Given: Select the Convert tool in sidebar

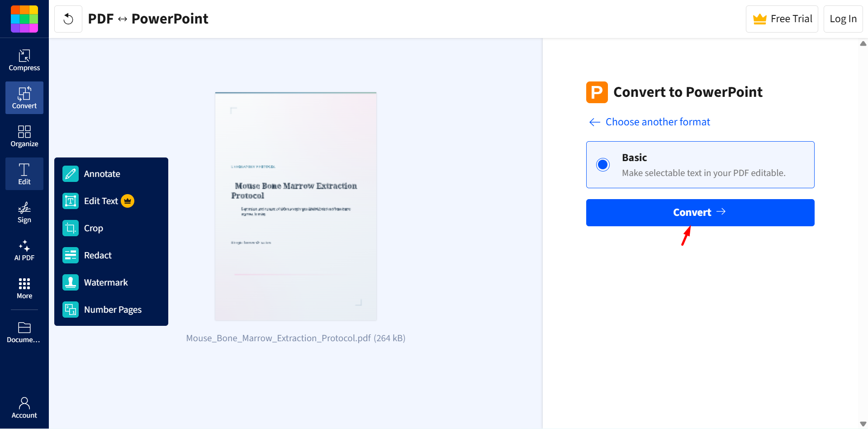Looking at the screenshot, I should tap(24, 98).
